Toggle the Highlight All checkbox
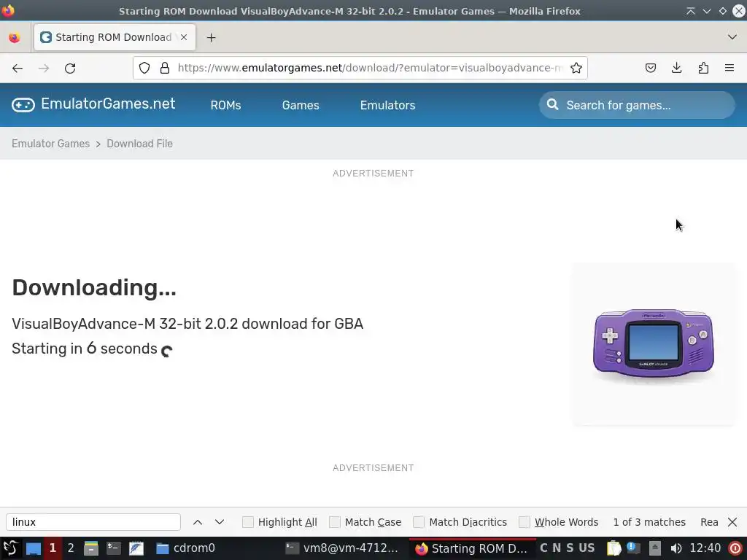The height and width of the screenshot is (560, 747). coord(248,522)
